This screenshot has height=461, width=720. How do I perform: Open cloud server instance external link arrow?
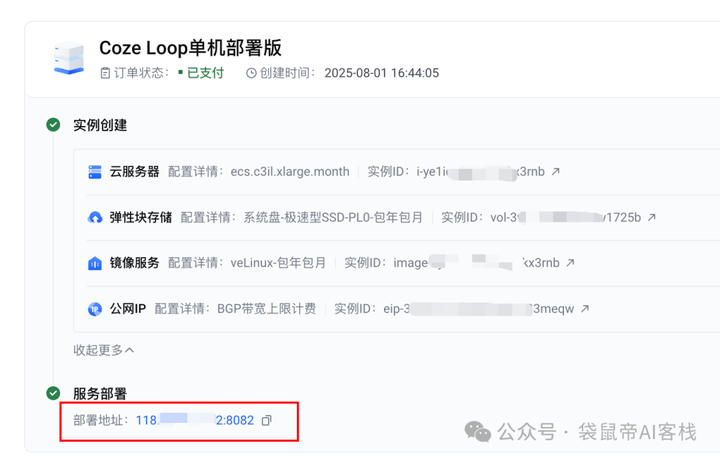click(x=556, y=171)
